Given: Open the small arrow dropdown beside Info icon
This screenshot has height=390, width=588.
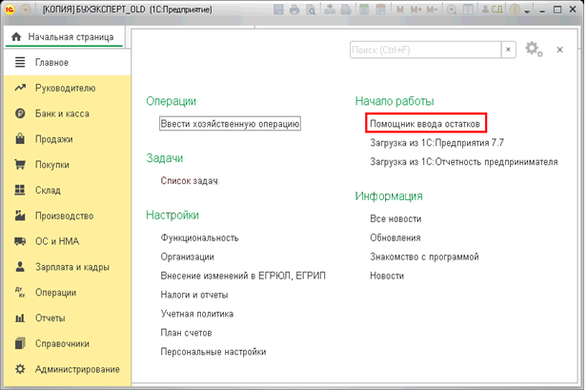Looking at the screenshot, I should (x=527, y=11).
